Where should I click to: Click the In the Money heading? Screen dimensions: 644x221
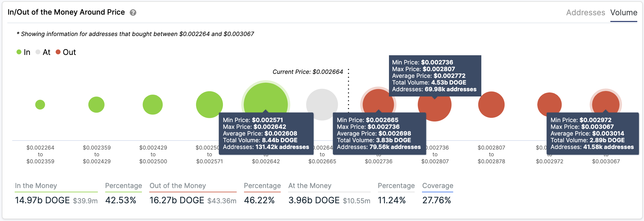[36, 186]
